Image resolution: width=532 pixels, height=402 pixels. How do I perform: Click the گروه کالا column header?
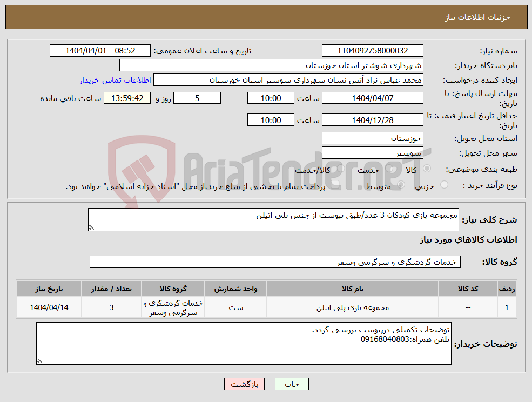click(173, 289)
